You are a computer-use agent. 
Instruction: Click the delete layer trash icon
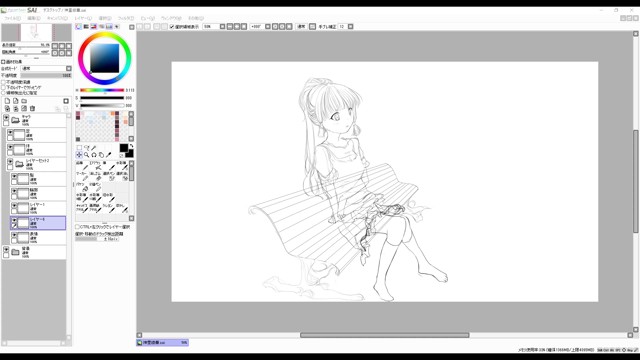[32, 109]
